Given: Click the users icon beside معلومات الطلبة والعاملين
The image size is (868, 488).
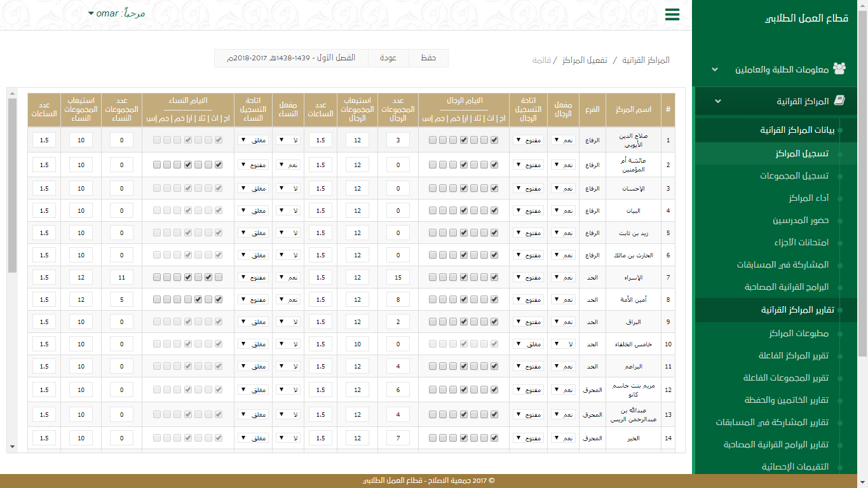Looking at the screenshot, I should 839,69.
